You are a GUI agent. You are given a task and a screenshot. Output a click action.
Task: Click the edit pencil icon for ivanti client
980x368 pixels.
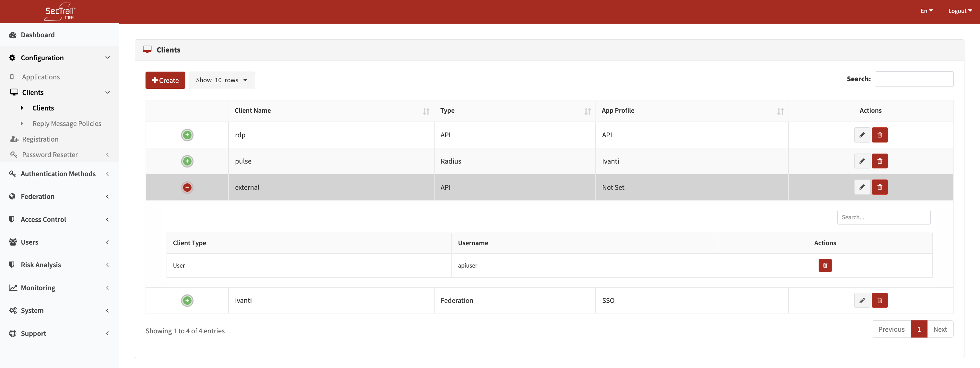(x=862, y=300)
